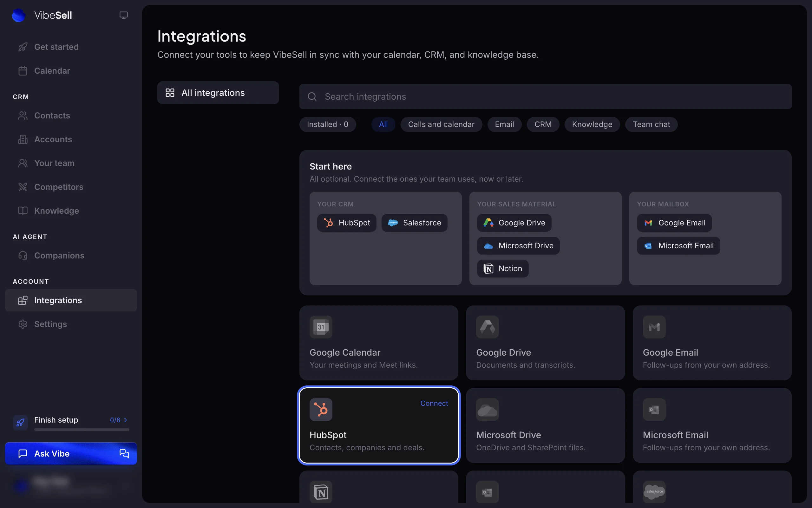Screen dimensions: 812x508
Task: Click the Notion card icon
Action: [x=321, y=492]
